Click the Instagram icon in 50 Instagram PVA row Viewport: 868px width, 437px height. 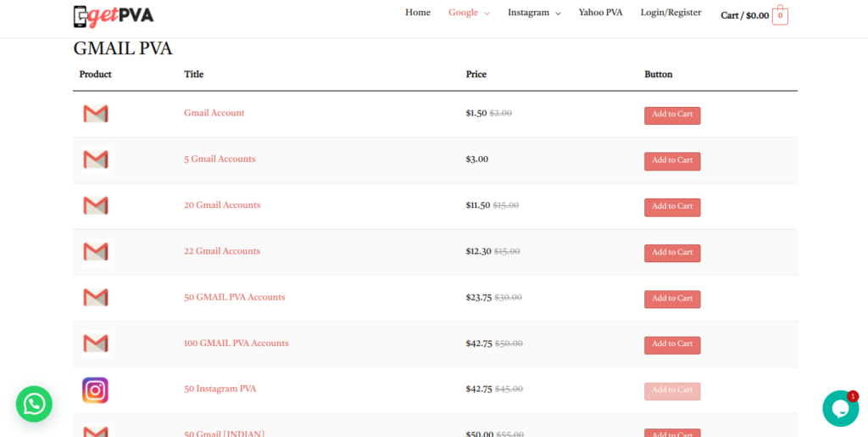click(x=95, y=390)
